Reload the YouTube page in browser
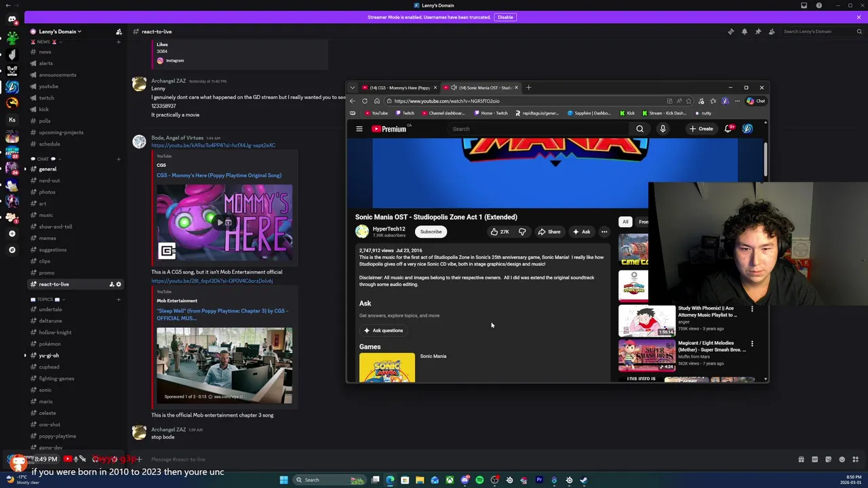The height and width of the screenshot is (488, 868). (x=365, y=101)
